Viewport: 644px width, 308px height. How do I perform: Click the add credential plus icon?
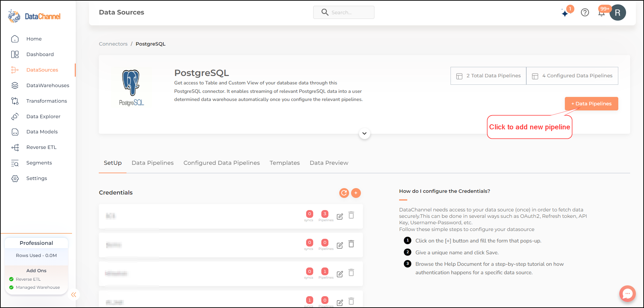point(356,193)
